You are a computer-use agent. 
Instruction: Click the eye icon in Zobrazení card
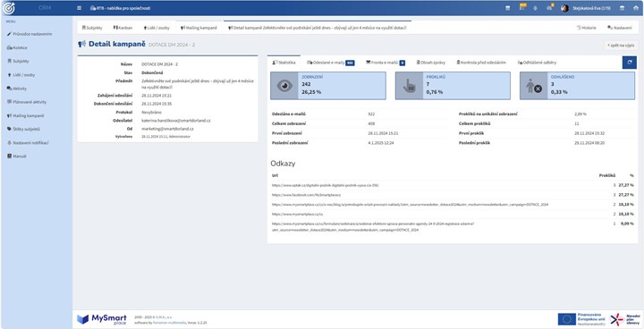[x=284, y=86]
